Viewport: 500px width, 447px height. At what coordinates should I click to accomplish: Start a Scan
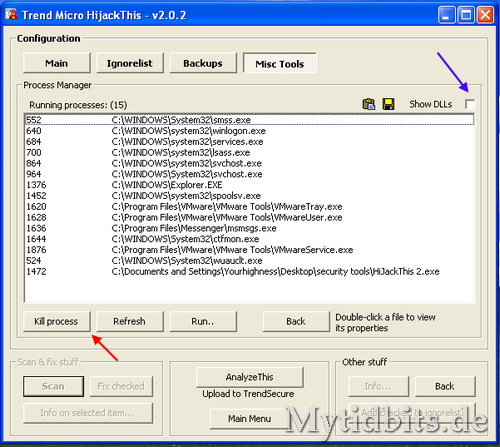tap(53, 386)
